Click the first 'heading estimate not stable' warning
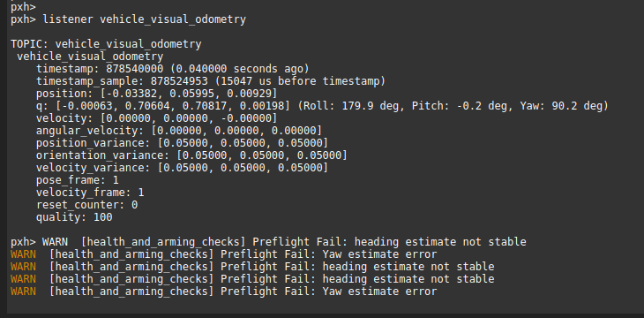644x318 pixels. tap(284, 241)
